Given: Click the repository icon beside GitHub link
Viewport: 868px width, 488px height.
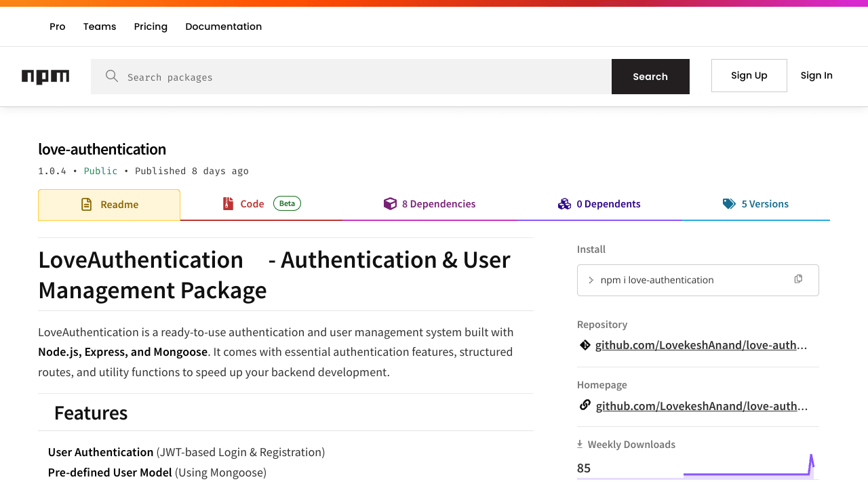Looking at the screenshot, I should coord(585,345).
